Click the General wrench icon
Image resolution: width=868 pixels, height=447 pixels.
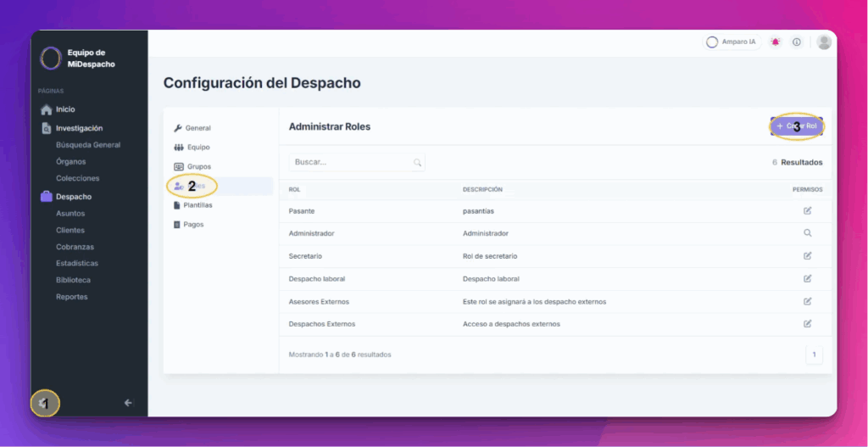(178, 128)
